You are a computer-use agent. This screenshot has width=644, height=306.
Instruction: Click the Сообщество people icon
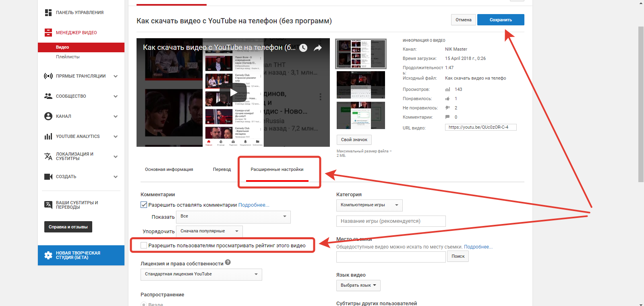point(48,96)
